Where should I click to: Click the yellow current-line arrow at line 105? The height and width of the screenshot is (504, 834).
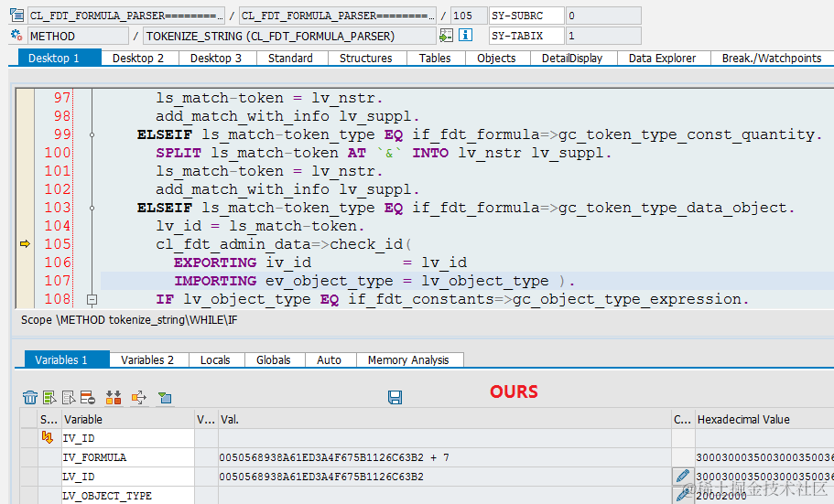pyautogui.click(x=25, y=244)
